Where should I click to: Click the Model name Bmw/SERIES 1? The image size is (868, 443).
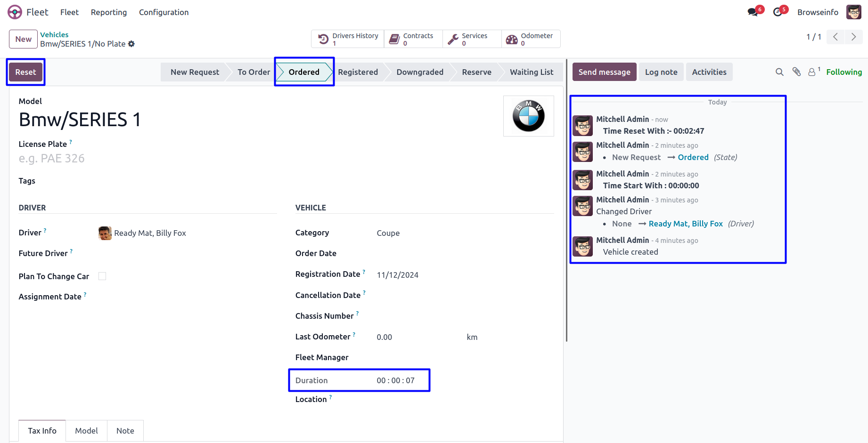point(80,120)
